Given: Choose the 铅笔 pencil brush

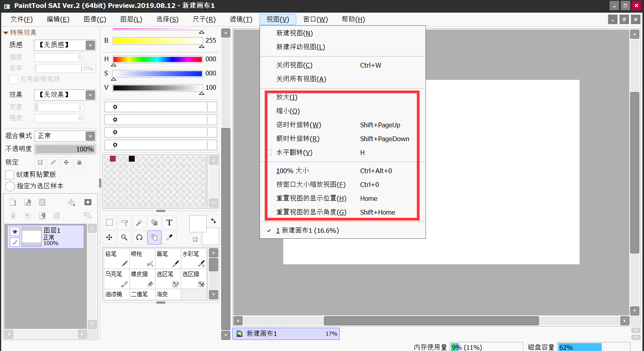Looking at the screenshot, I should (117, 259).
